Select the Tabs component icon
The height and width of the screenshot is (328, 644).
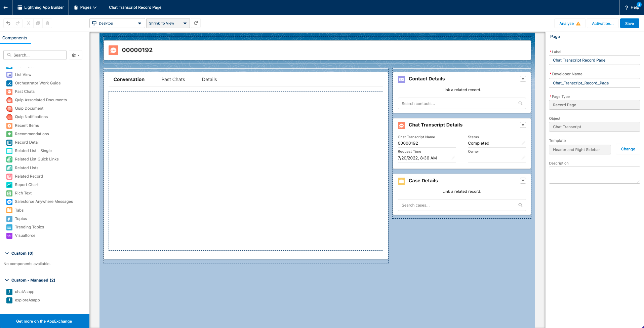(x=9, y=210)
